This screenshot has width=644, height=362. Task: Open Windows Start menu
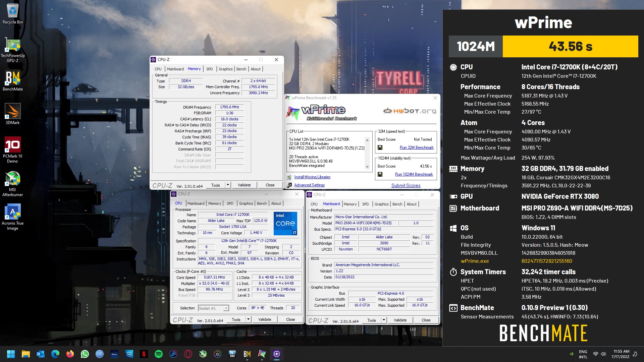(x=11, y=354)
